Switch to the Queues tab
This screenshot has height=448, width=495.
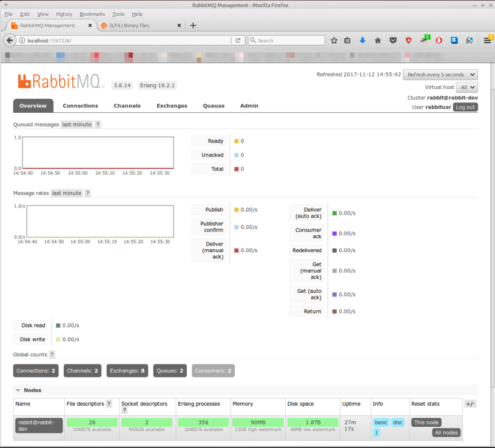tap(214, 105)
